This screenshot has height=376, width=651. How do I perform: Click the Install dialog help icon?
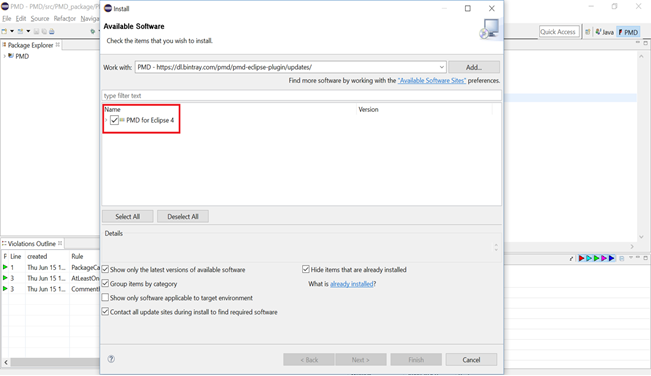click(111, 359)
